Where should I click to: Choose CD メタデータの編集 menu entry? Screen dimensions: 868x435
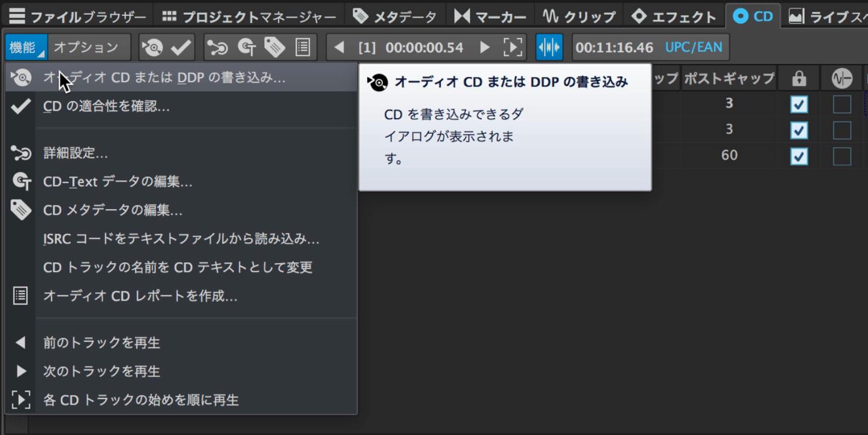pos(181,210)
